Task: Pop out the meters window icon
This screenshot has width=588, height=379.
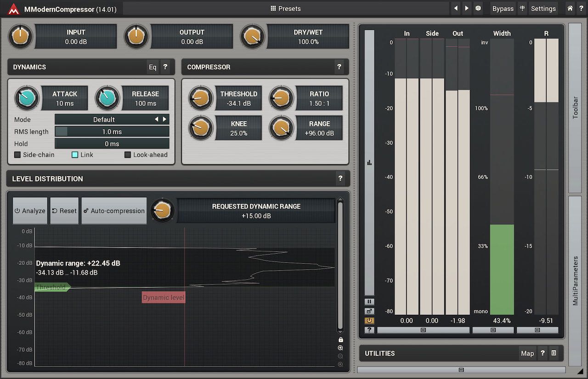Action: coord(369,311)
